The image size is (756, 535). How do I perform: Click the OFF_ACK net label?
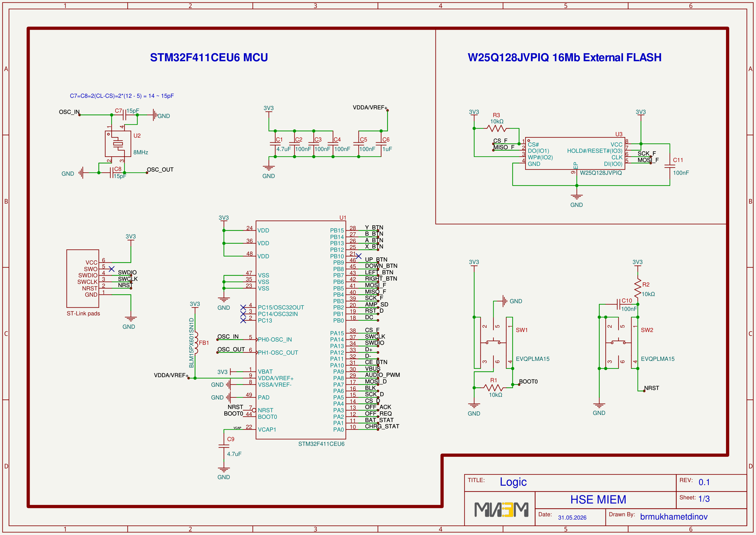(378, 407)
